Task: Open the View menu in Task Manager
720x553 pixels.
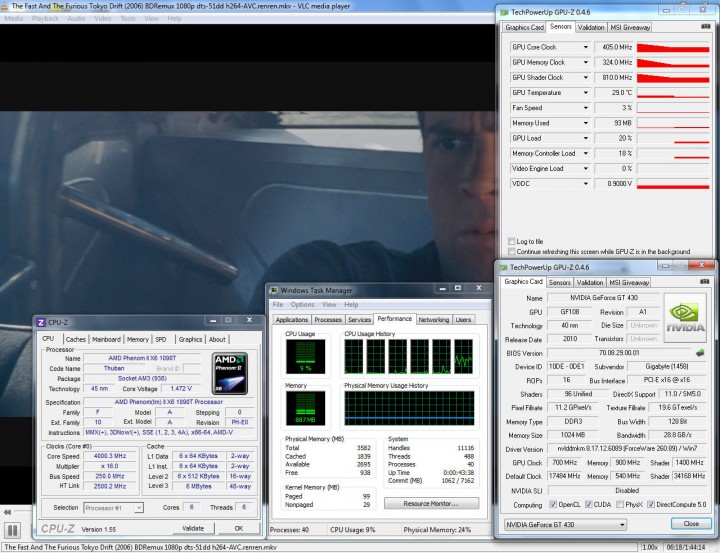Action: 329,305
